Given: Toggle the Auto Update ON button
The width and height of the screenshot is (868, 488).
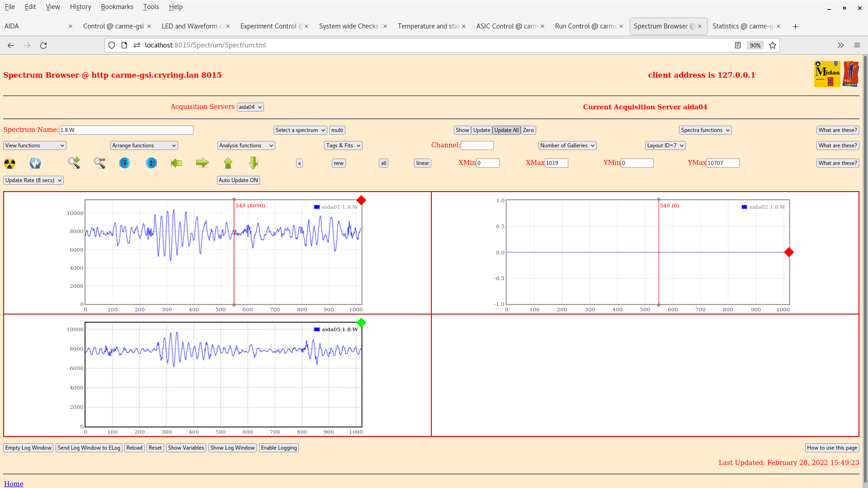Looking at the screenshot, I should (238, 180).
